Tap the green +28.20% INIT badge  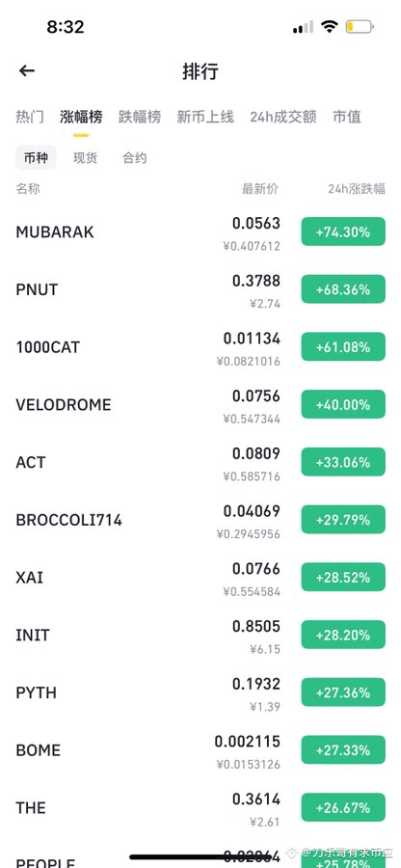click(343, 635)
